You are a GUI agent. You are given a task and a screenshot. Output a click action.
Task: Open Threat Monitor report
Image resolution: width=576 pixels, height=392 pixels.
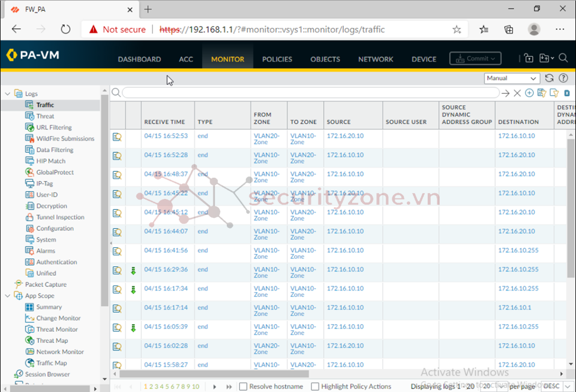point(57,329)
